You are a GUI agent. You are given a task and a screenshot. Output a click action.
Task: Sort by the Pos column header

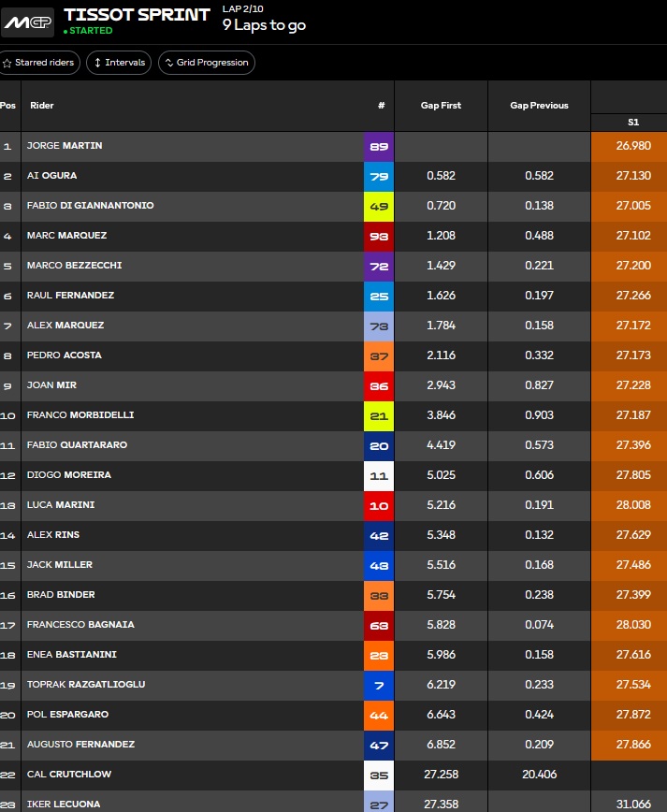tap(7, 105)
